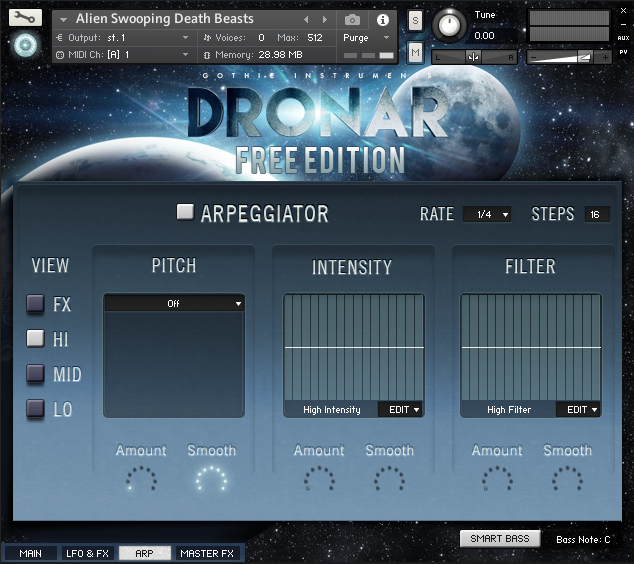Viewport: 634px width, 564px height.
Task: Increase volume with plus icon
Action: 605,57
